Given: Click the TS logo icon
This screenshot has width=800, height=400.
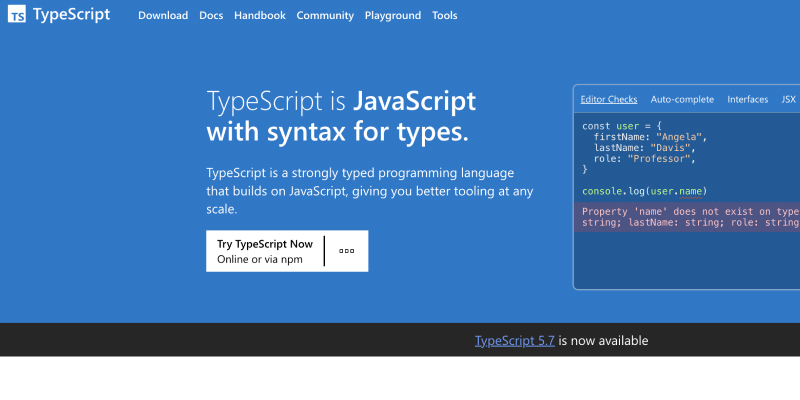Looking at the screenshot, I should 17,14.
